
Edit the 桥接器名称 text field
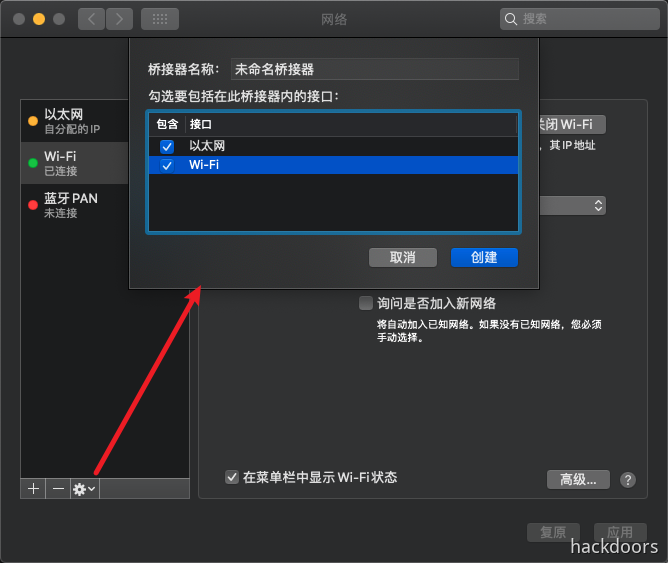(374, 69)
